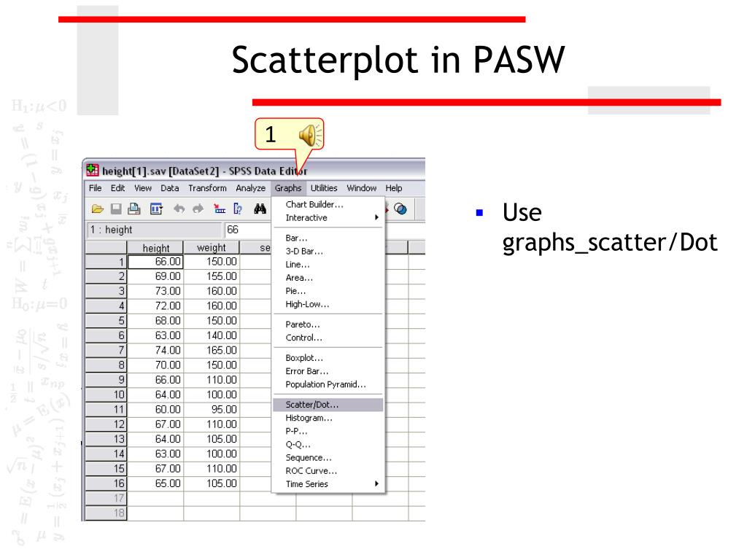747x560 pixels.
Task: Expand the Interactive submenu
Action: click(328, 217)
